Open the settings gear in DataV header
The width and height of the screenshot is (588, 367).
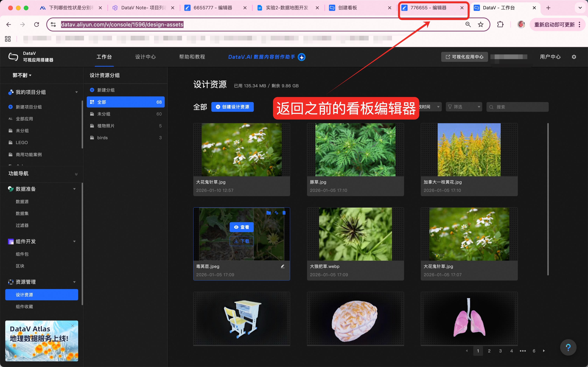(x=574, y=57)
